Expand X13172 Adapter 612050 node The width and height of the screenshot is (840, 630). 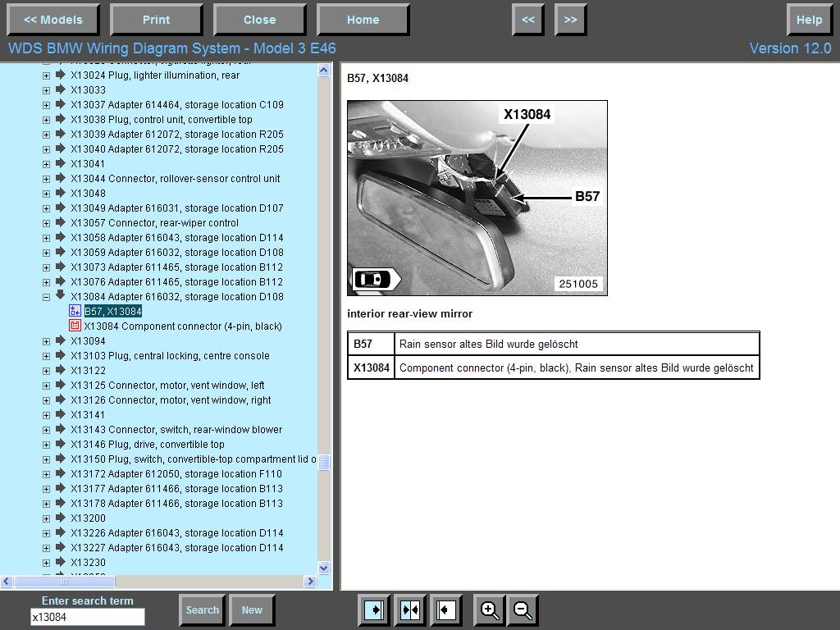coord(46,474)
